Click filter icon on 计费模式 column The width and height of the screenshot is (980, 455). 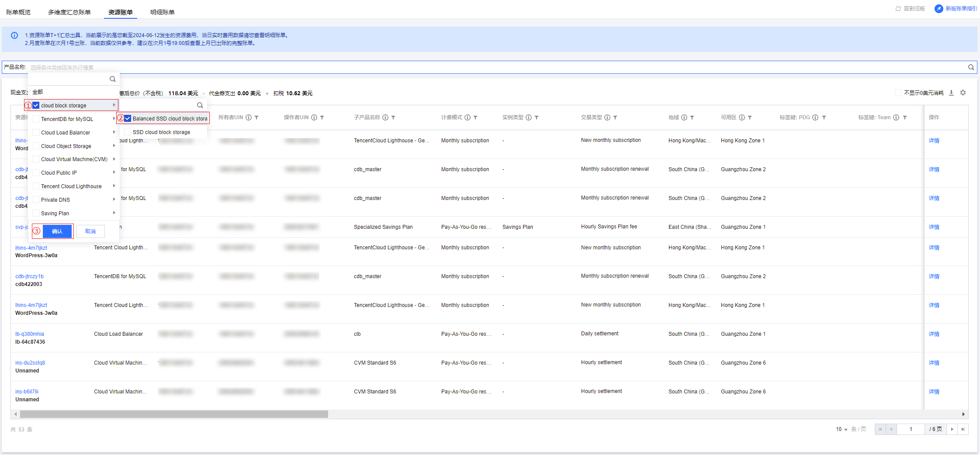click(475, 117)
